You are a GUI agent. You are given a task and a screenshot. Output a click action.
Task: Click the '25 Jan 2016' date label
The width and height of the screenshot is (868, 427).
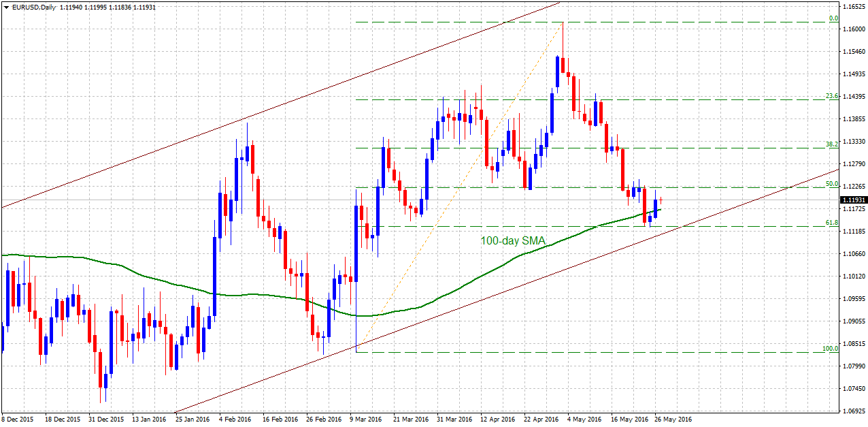click(x=193, y=420)
